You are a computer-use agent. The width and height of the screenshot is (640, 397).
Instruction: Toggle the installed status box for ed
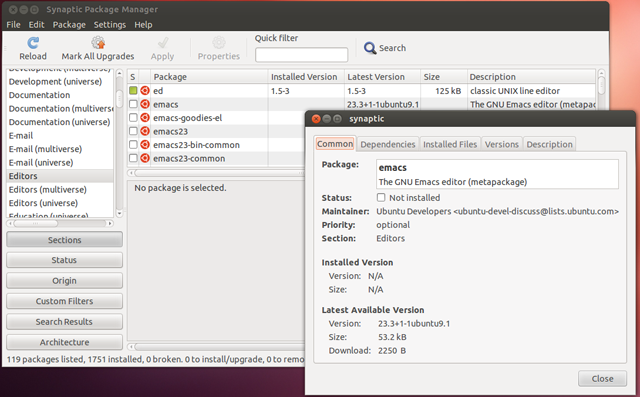[x=133, y=91]
